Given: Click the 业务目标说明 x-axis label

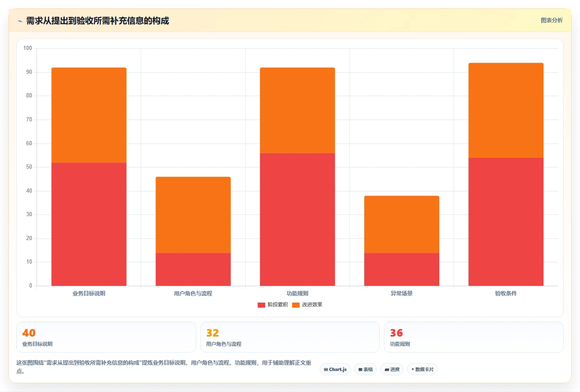Looking at the screenshot, I should tap(89, 293).
